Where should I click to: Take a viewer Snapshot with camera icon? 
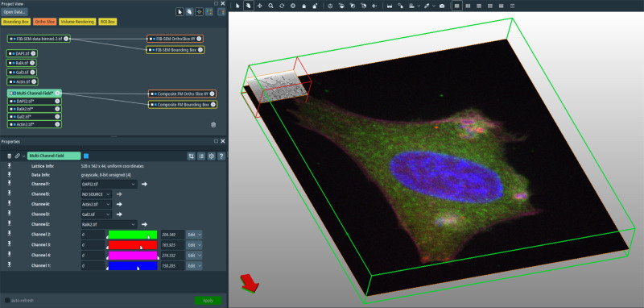(441, 6)
